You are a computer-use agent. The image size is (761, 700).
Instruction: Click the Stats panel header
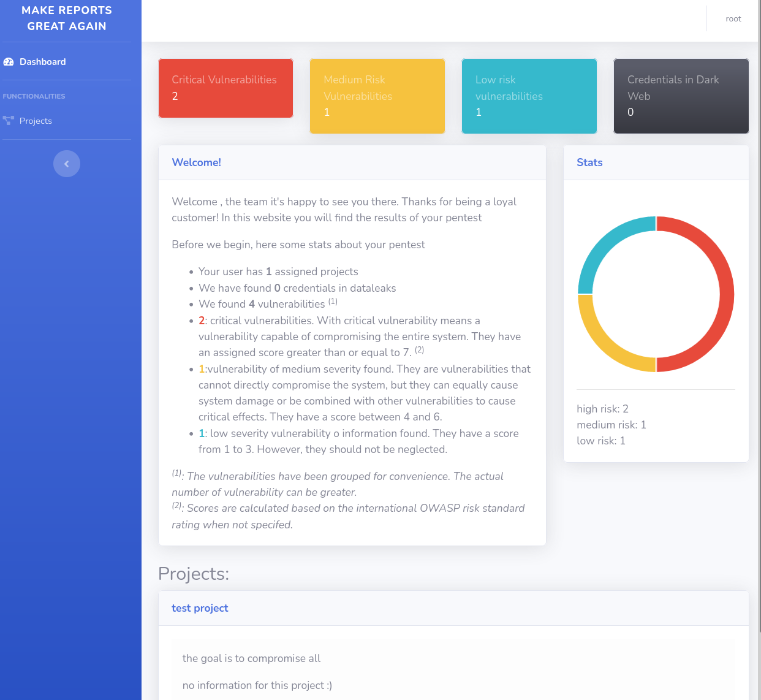(x=656, y=162)
